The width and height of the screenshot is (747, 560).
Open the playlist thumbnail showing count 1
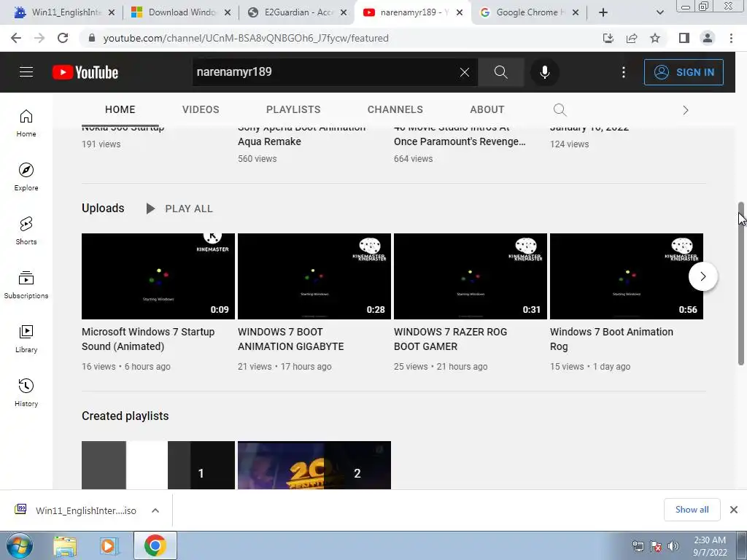tap(158, 465)
